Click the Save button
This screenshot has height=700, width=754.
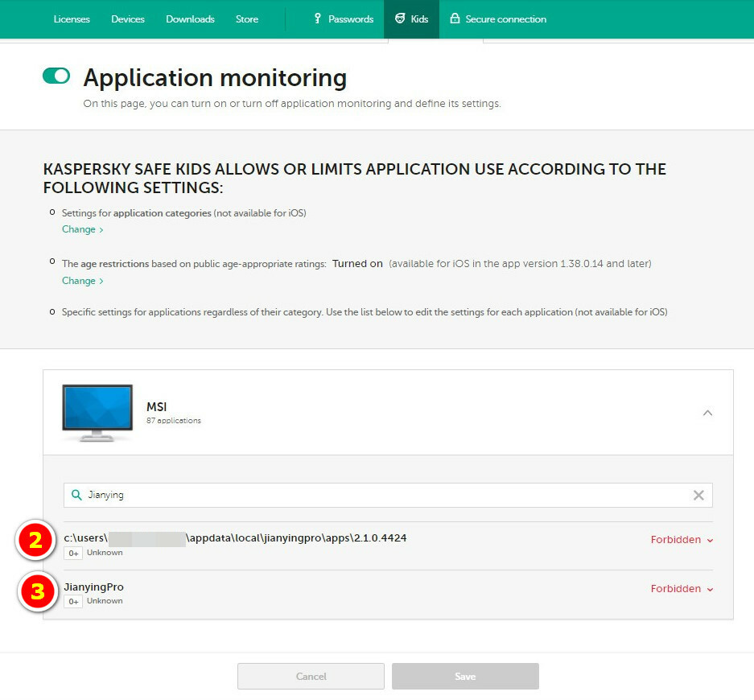465,677
